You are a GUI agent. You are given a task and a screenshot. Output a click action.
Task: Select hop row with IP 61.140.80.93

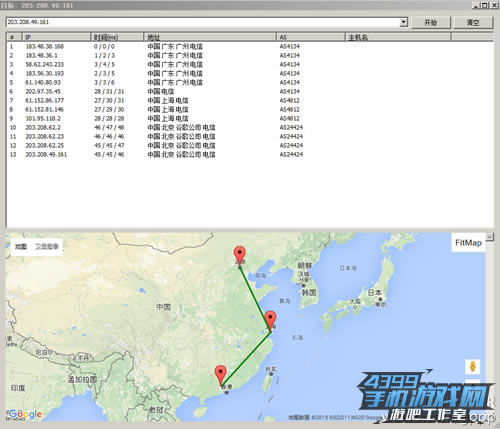250,82
